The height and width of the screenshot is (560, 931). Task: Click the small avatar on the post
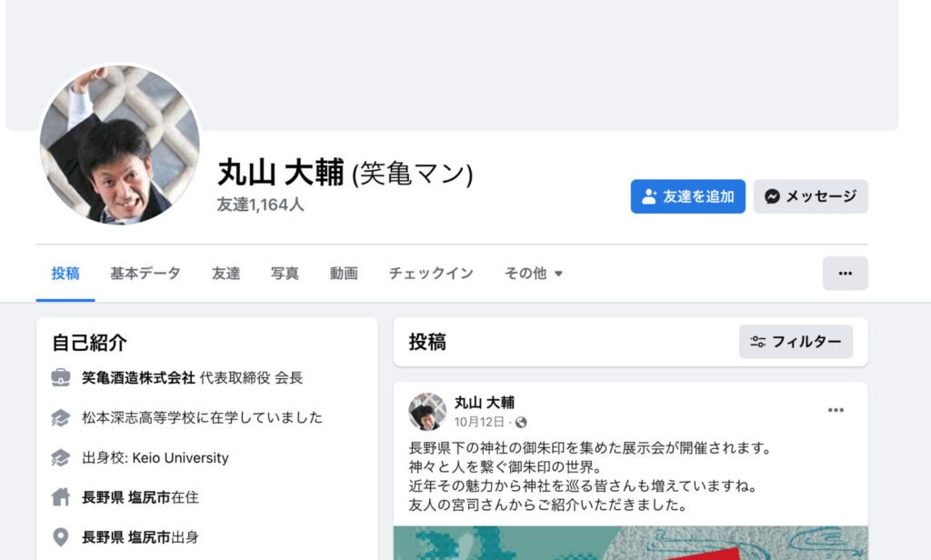coord(427,411)
